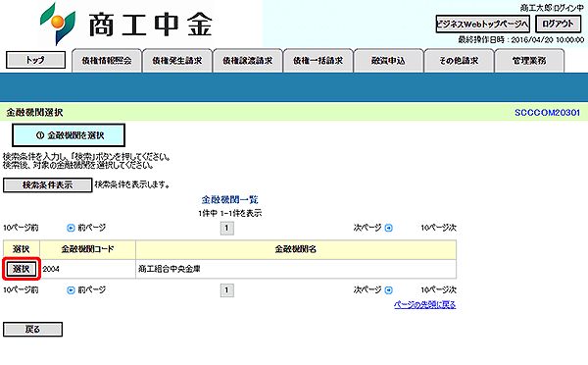The image size is (588, 365).
Task: Click the 金融機関一覧 heading
Action: [x=230, y=200]
